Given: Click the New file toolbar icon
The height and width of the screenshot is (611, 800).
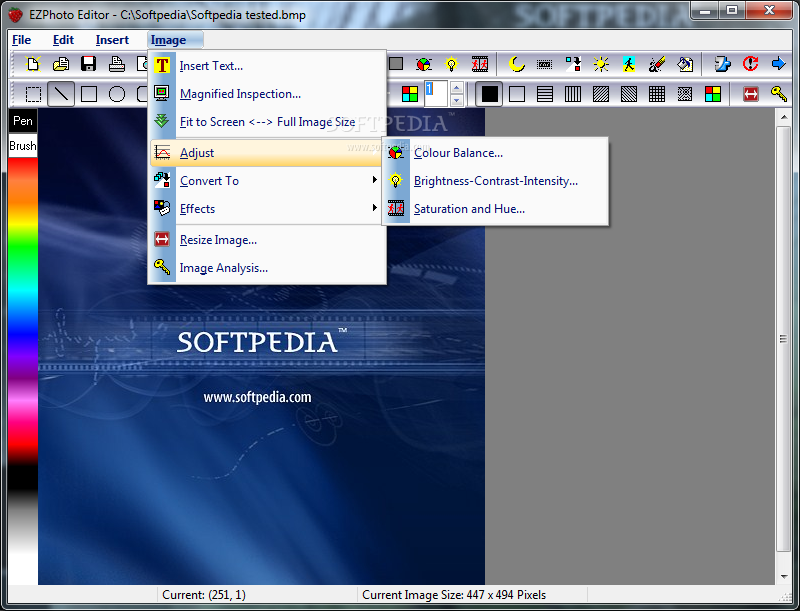Looking at the screenshot, I should (x=33, y=64).
